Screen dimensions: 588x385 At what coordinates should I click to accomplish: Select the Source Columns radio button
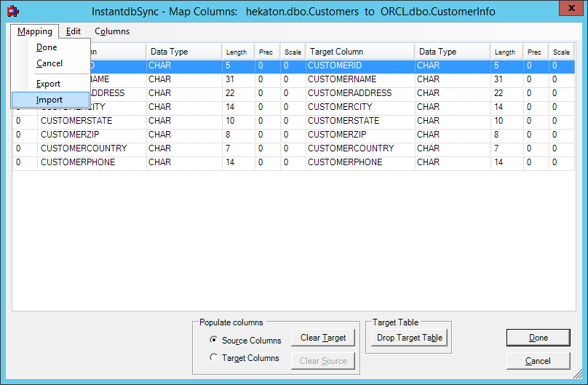213,340
